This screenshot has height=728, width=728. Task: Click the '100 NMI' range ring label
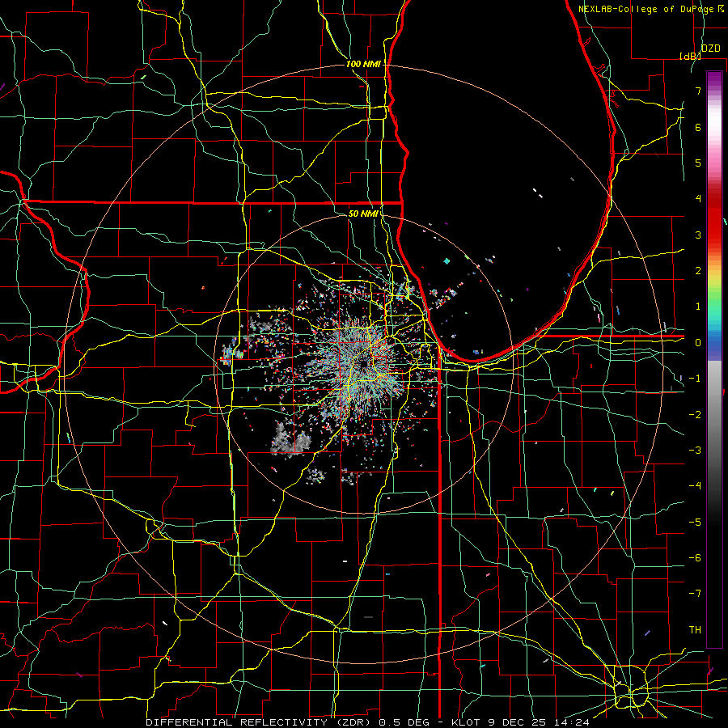pyautogui.click(x=363, y=64)
